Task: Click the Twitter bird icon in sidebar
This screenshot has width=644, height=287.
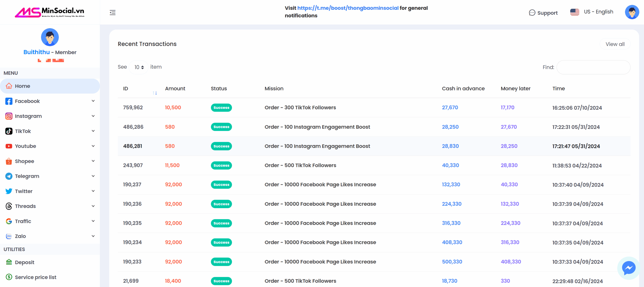Action: (9, 191)
